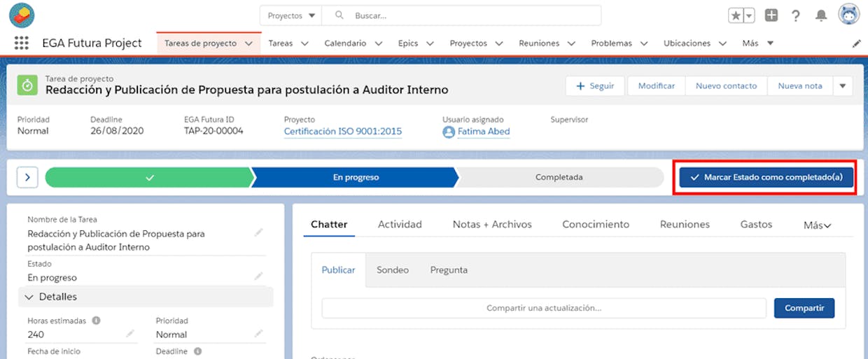
Task: Open the Proyectos navigation tab
Action: (468, 43)
